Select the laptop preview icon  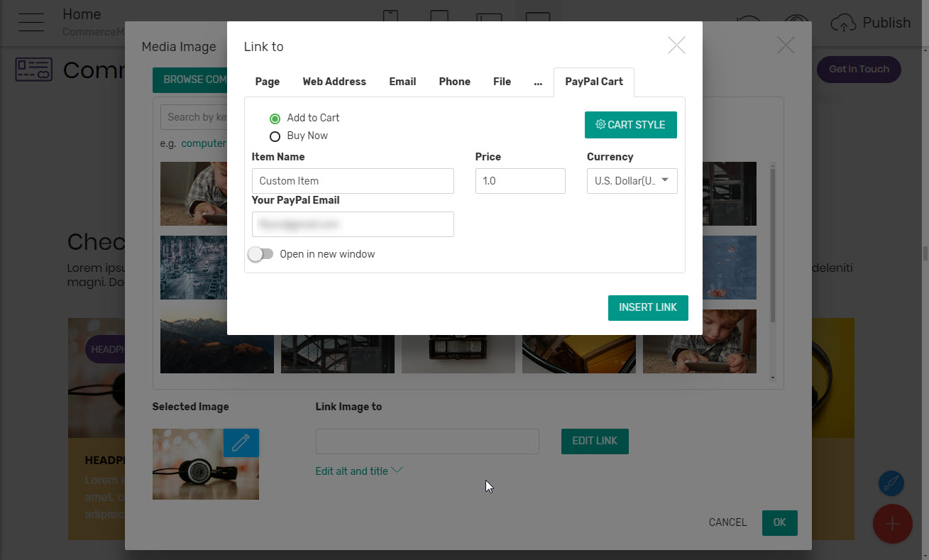(x=489, y=18)
